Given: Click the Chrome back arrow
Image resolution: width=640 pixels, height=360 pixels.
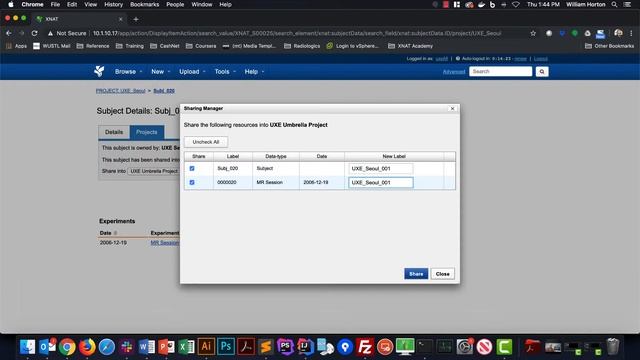Looking at the screenshot, I should click(x=9, y=33).
